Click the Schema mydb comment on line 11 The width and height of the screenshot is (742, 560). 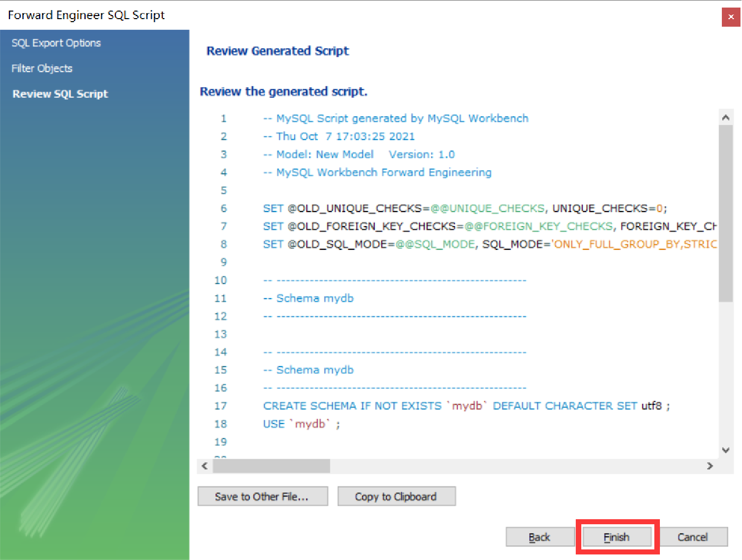[308, 298]
